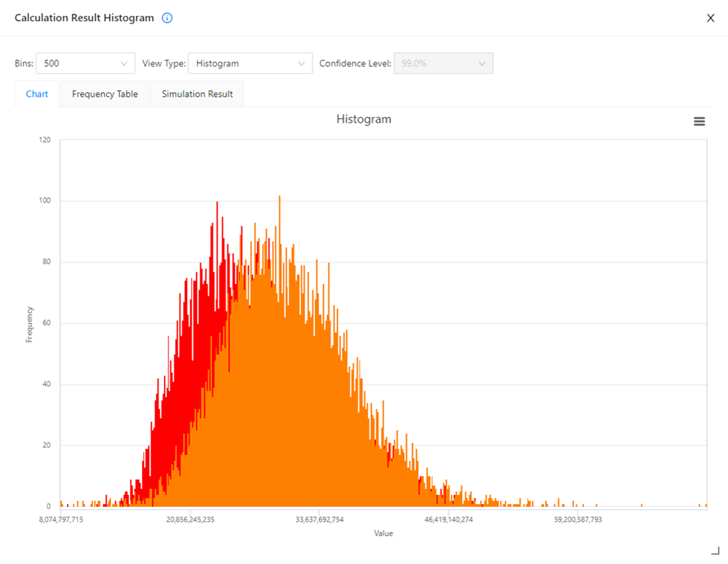Expand the View Type dropdown
Image resolution: width=728 pixels, height=564 pixels.
click(x=250, y=64)
